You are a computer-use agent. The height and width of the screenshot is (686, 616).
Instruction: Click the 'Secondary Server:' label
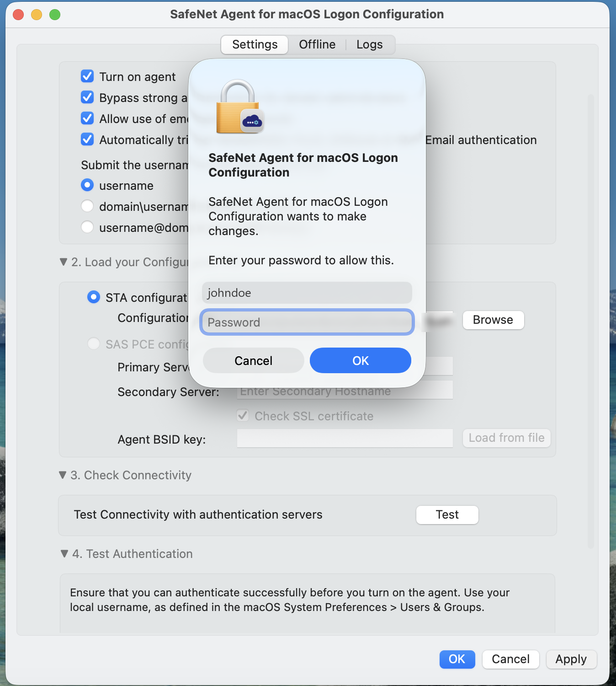[x=168, y=392]
